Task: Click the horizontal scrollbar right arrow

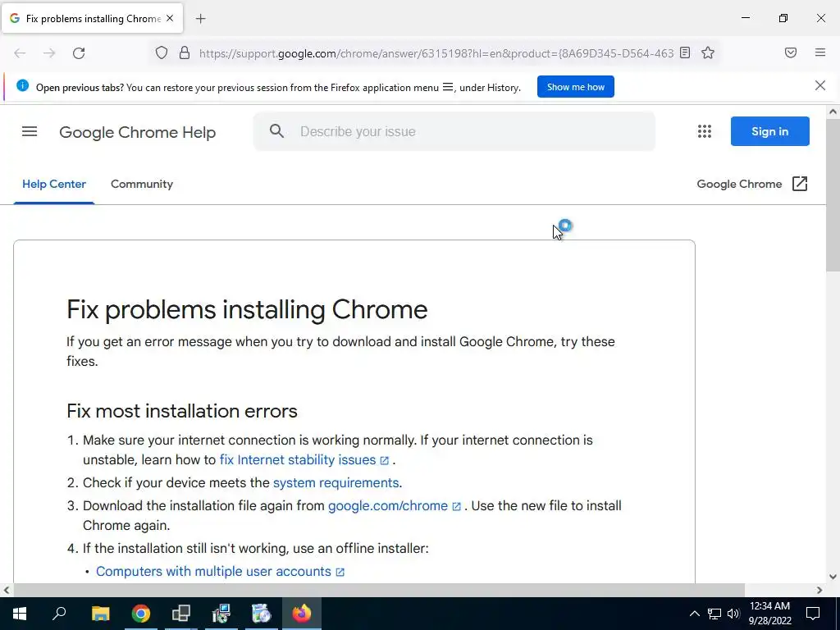Action: click(x=819, y=590)
